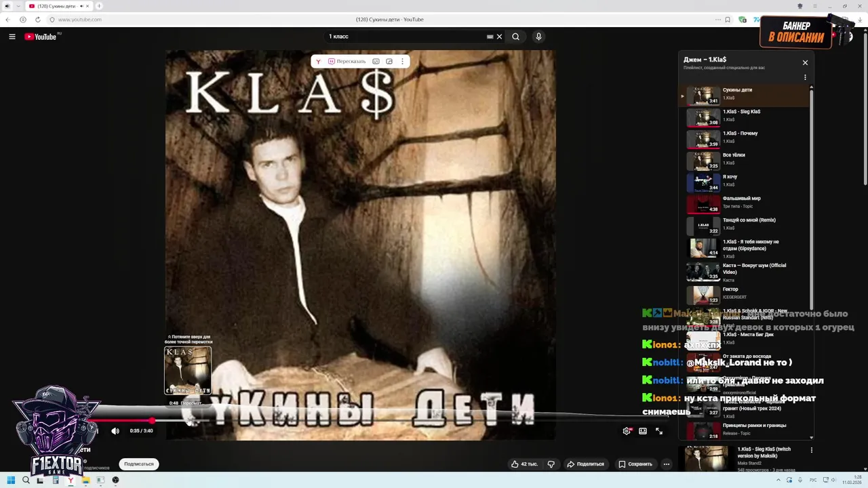Image resolution: width=868 pixels, height=488 pixels.
Task: Mute the video with the speaker icon
Action: (115, 431)
